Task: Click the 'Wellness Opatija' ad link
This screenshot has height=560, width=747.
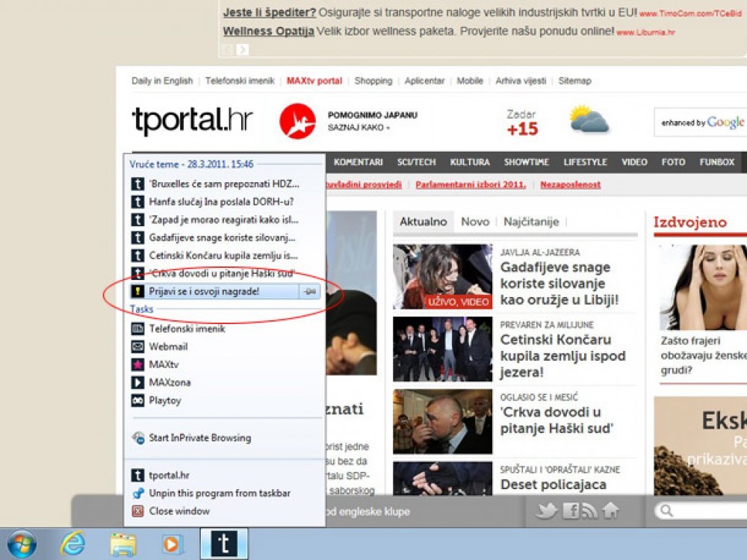Action: (268, 31)
